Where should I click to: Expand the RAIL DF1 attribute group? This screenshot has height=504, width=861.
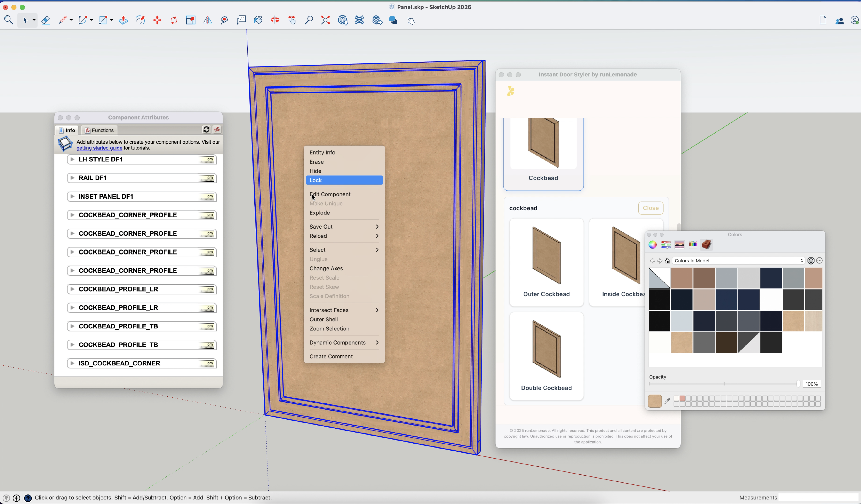(72, 178)
